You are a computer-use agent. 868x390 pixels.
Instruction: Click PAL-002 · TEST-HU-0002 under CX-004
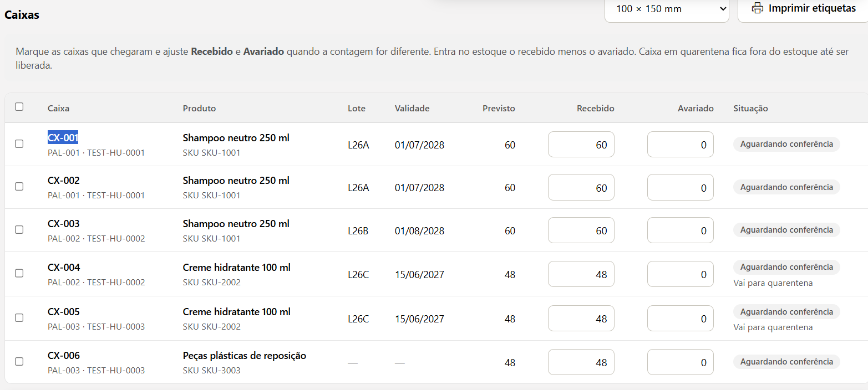[97, 283]
